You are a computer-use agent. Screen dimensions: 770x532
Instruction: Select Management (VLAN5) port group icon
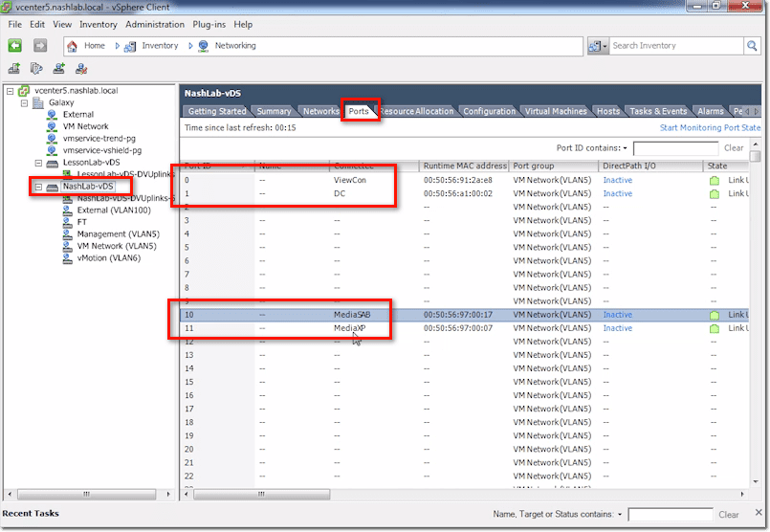tap(68, 234)
